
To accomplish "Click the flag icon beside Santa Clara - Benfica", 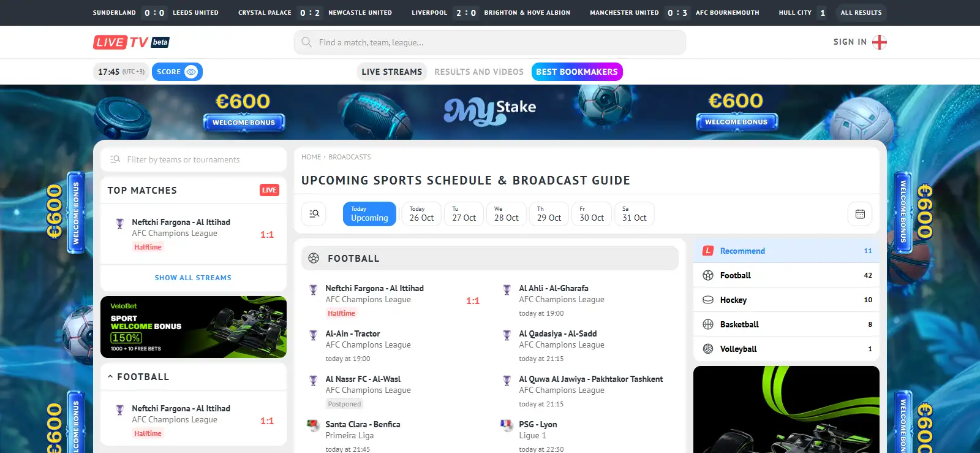I will (313, 425).
